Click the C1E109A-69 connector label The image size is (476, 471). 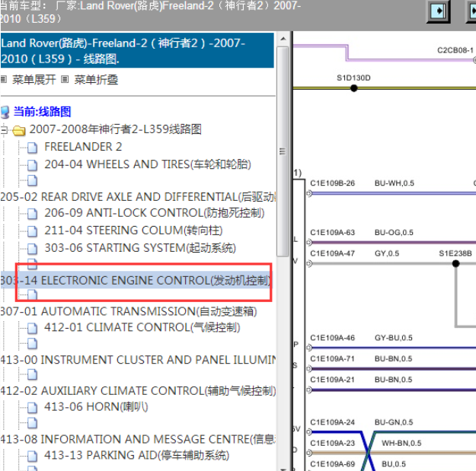click(x=332, y=464)
